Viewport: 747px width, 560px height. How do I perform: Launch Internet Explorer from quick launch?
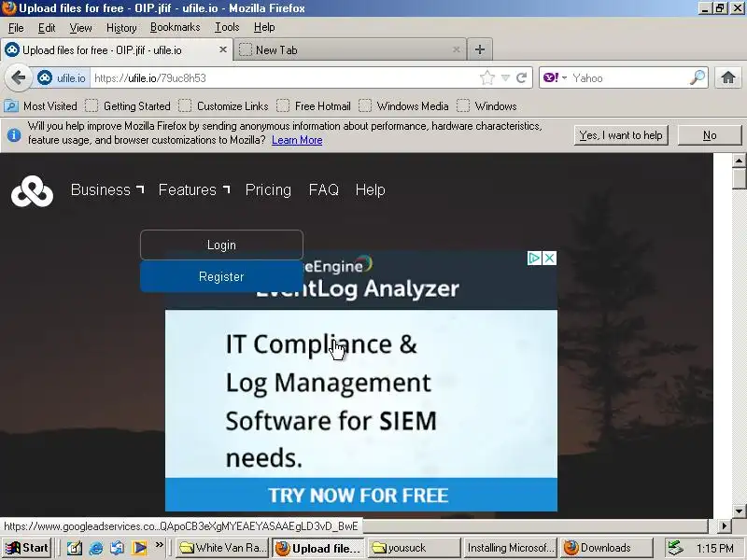click(96, 548)
